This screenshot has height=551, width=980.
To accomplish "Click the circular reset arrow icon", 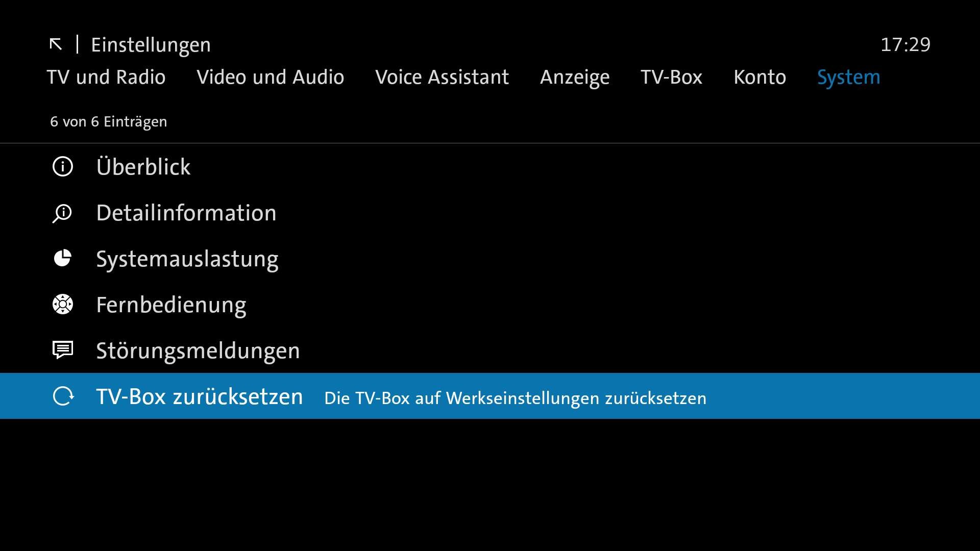I will point(63,396).
